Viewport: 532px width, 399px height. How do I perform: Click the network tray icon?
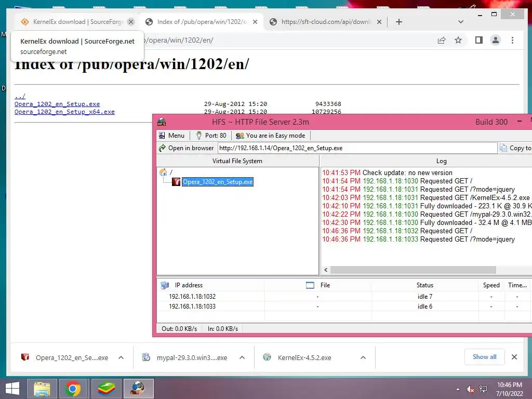[x=483, y=389]
